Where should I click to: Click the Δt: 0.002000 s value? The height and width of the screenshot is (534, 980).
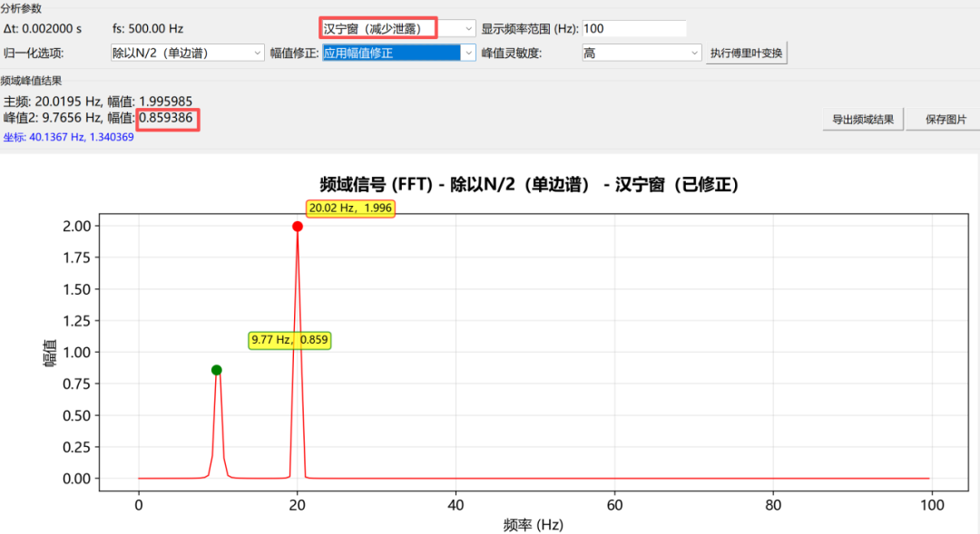pyautogui.click(x=43, y=29)
